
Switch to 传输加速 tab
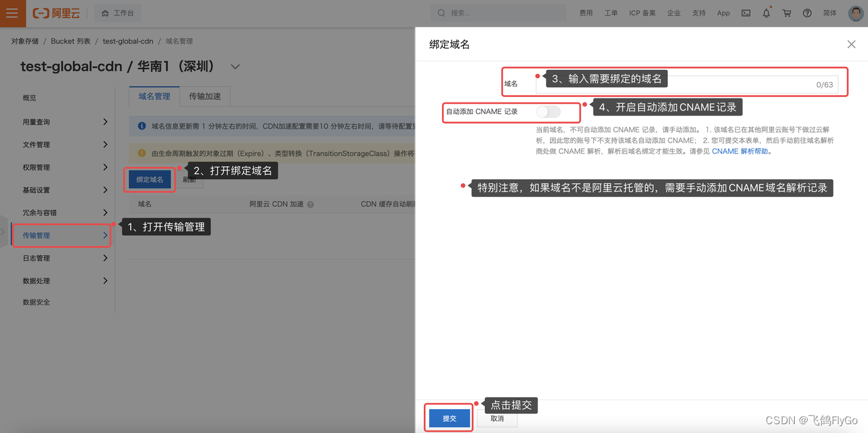click(x=205, y=96)
